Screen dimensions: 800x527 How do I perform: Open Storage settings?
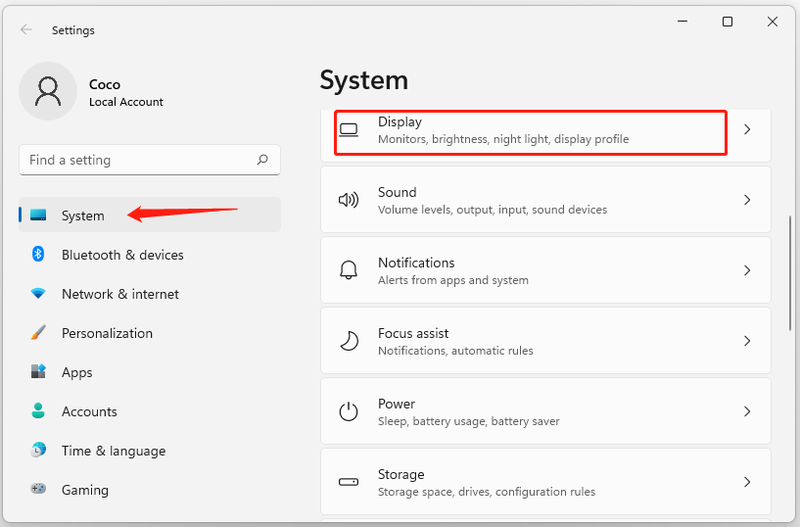[x=545, y=482]
